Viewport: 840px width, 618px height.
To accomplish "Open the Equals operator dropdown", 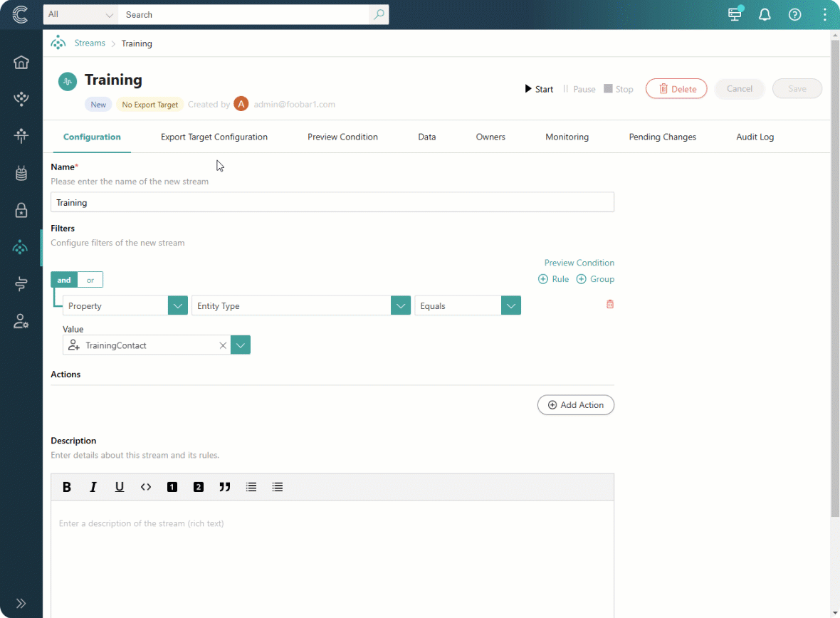I will click(510, 305).
